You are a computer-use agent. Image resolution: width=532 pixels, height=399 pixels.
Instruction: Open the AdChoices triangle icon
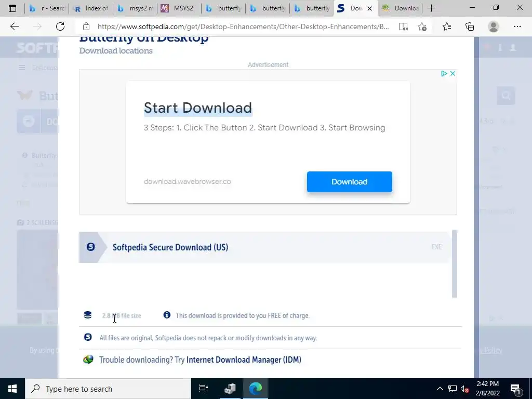tap(444, 74)
